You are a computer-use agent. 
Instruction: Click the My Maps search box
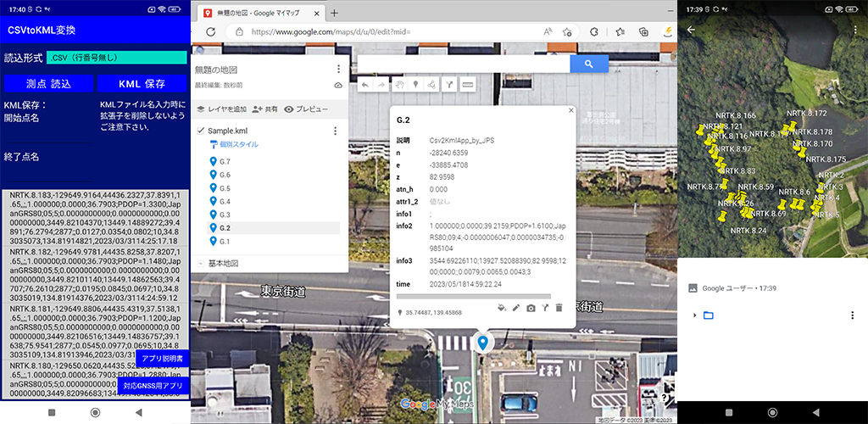464,64
